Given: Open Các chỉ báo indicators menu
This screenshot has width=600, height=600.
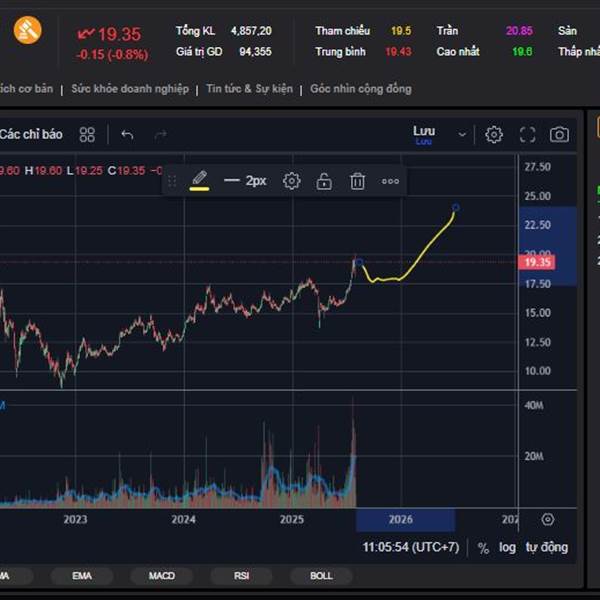Looking at the screenshot, I should coord(31,134).
